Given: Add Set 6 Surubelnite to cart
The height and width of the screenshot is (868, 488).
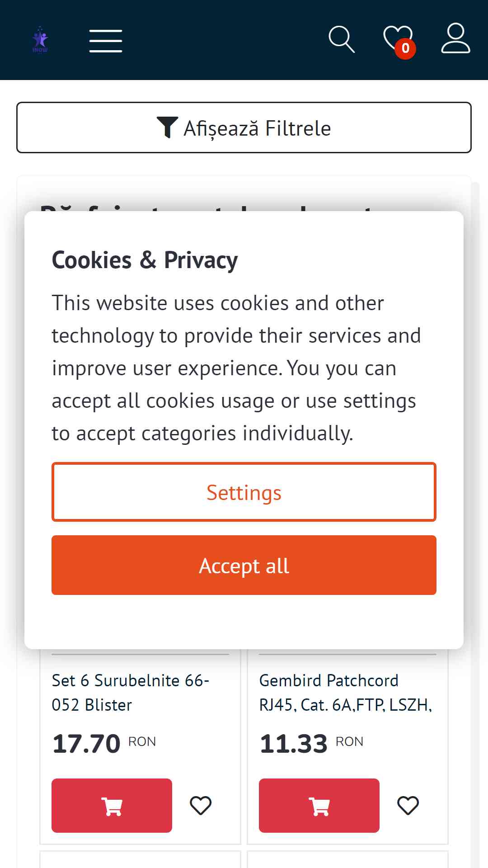Looking at the screenshot, I should (112, 806).
